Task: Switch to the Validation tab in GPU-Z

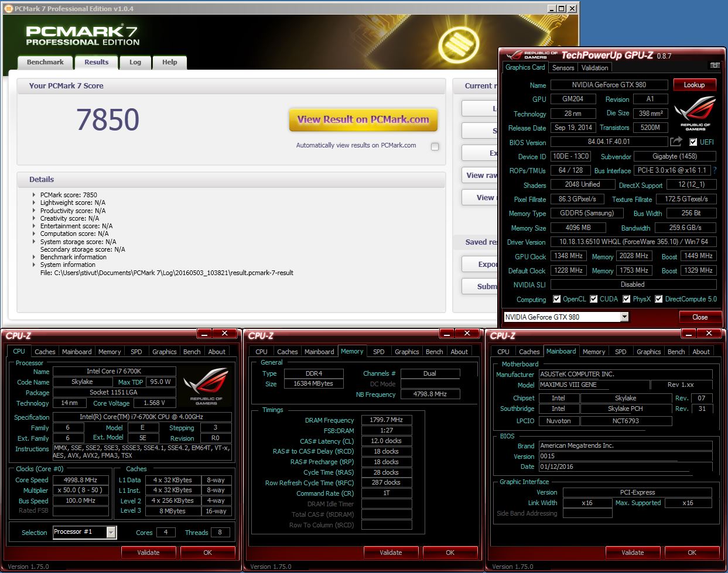Action: [594, 68]
